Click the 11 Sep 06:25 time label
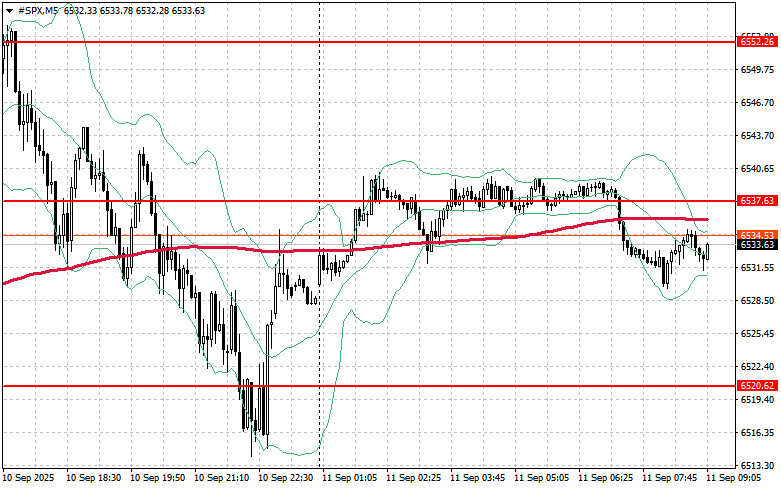The height and width of the screenshot is (489, 781). [606, 478]
